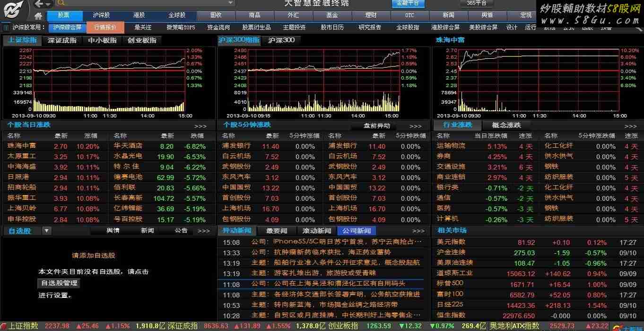Image resolution: width=644 pixels, height=331 pixels.
Task: Select 华天酒店 in the losers list
Action: (x=128, y=146)
